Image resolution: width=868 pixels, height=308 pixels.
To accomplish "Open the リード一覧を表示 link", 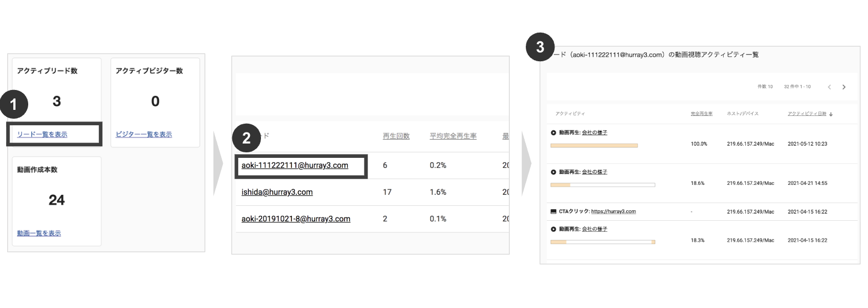I will (42, 135).
